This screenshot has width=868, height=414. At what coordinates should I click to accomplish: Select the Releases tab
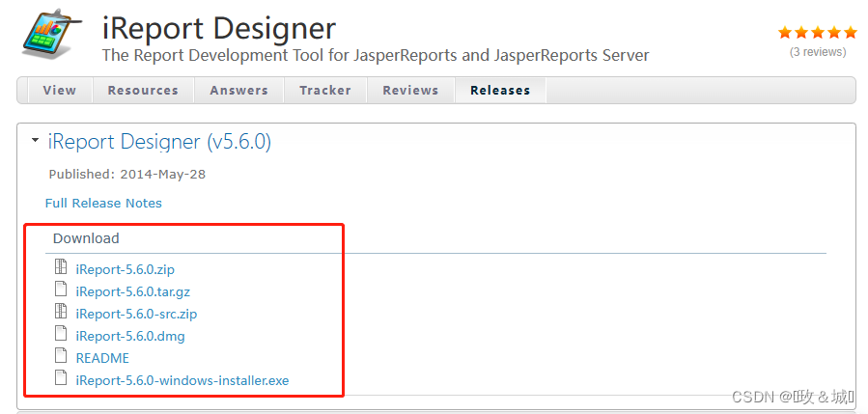tap(500, 90)
